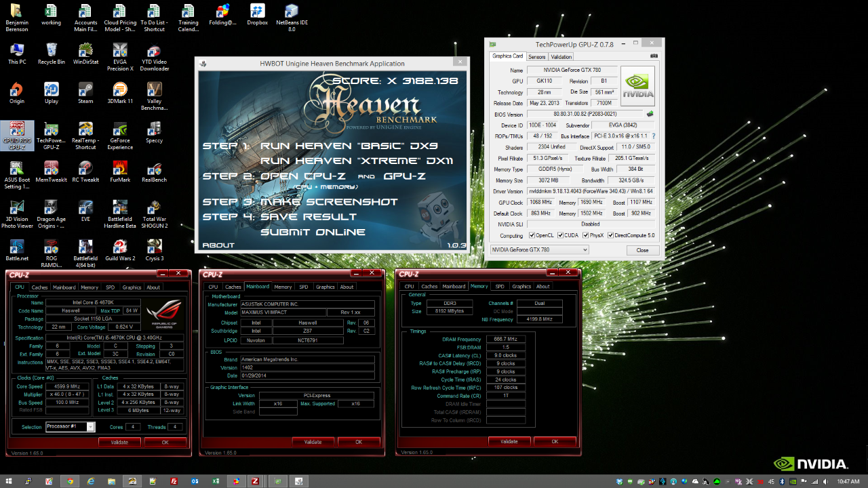This screenshot has height=488, width=868.
Task: Open TechPowerUp GPU-Z desktop shortcut
Action: pyautogui.click(x=51, y=136)
